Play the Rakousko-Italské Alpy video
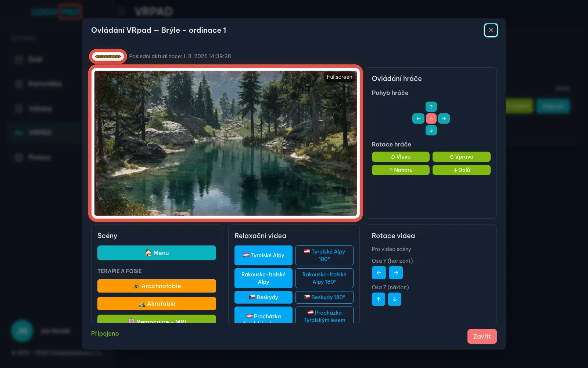The height and width of the screenshot is (368, 588). [x=263, y=278]
